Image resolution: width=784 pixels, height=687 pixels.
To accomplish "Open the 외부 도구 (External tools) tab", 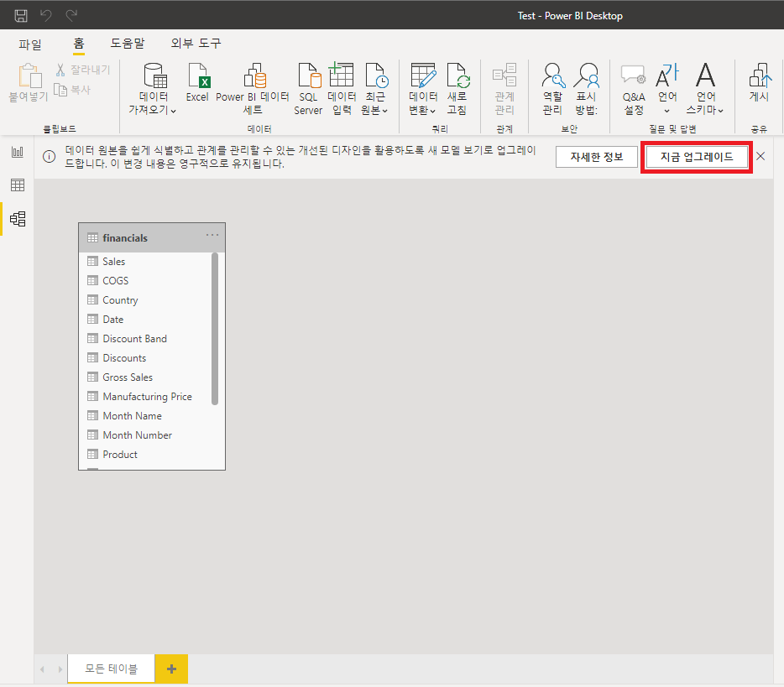I will (196, 44).
